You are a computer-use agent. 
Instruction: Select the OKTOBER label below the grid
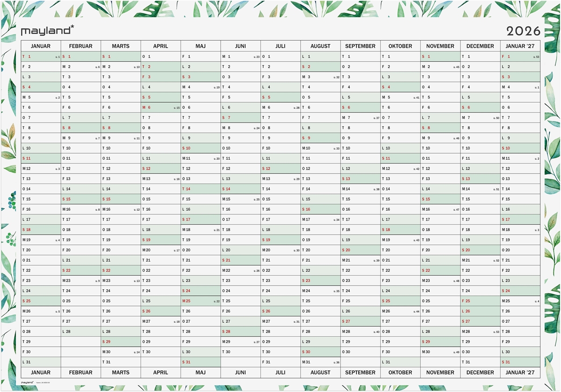tap(400, 372)
